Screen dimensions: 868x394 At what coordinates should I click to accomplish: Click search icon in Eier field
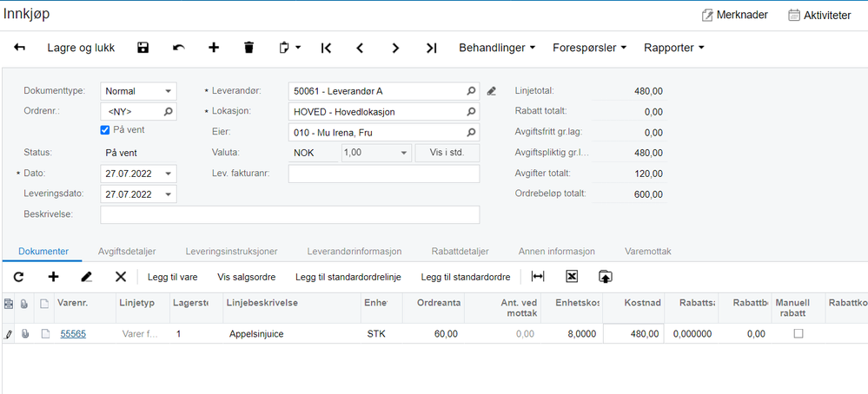pyautogui.click(x=471, y=132)
